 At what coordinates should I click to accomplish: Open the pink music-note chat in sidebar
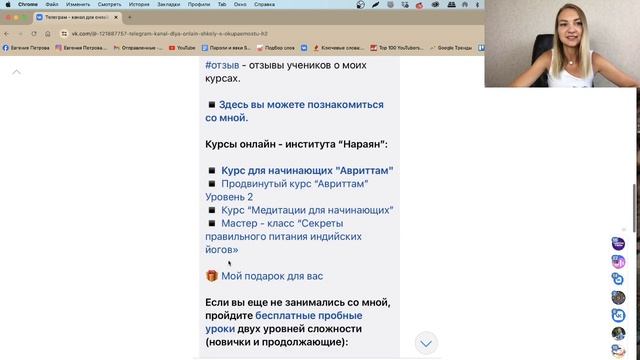click(x=618, y=262)
